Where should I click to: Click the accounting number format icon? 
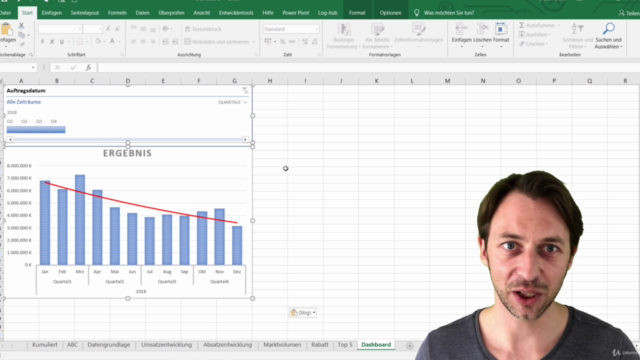click(x=268, y=42)
